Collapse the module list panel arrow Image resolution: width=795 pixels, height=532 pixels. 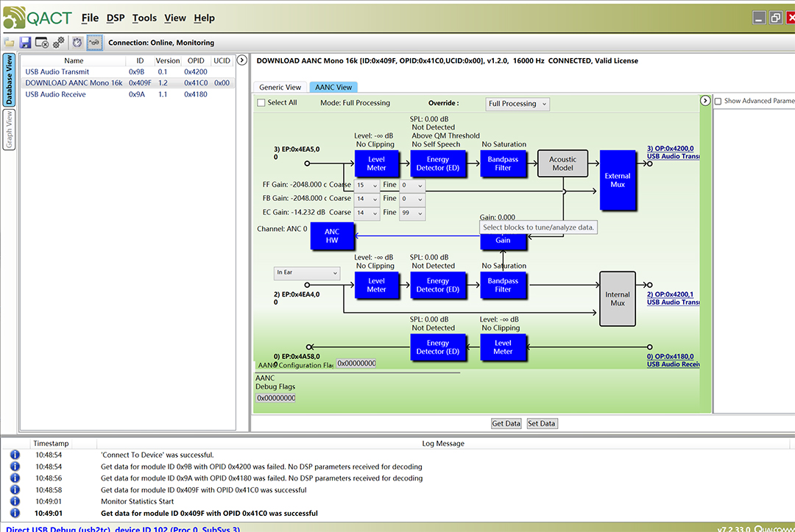click(x=241, y=60)
